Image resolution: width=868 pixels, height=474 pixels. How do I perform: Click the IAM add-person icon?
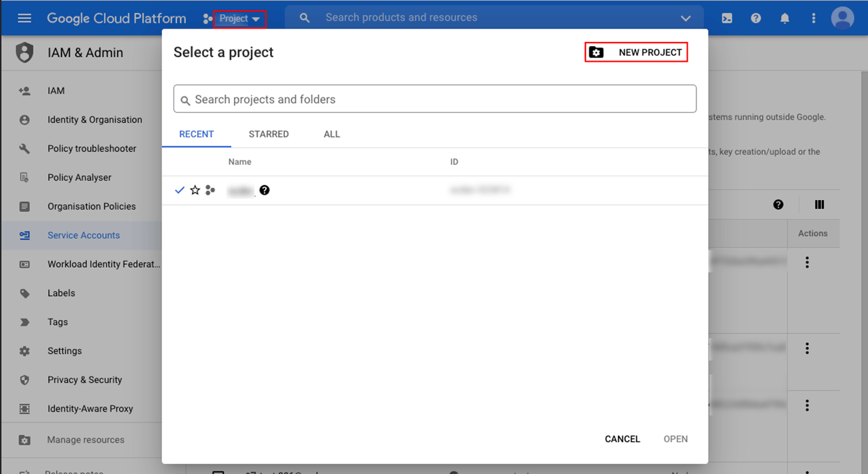24,91
